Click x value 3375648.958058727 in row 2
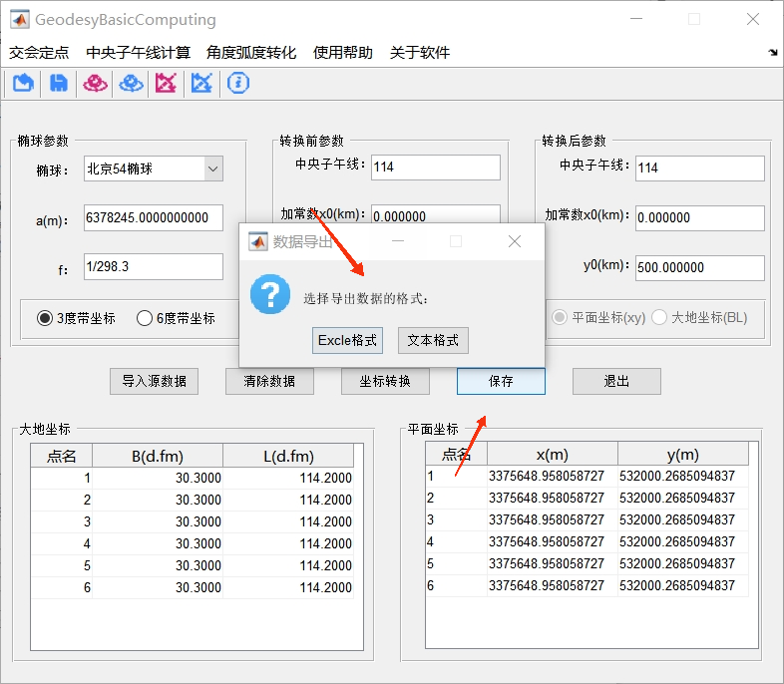 click(x=553, y=499)
